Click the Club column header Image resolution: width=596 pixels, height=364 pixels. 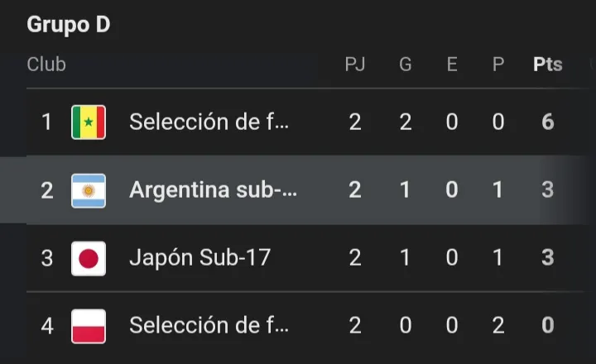(46, 65)
